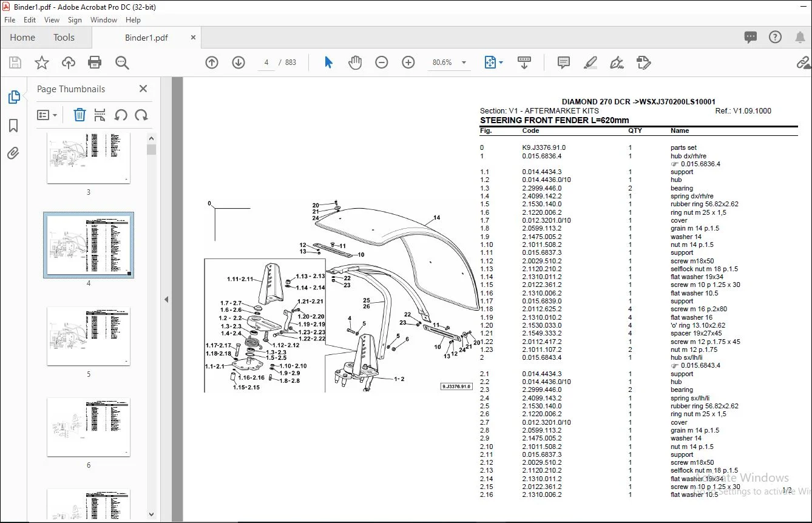Click the stamp tool icon
Screen dimensions: 812x523
(643, 62)
